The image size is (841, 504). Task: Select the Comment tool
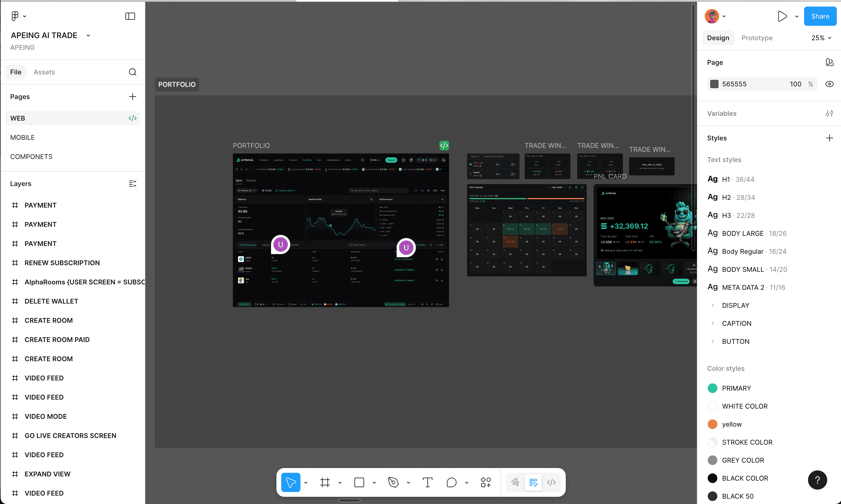[x=451, y=482]
